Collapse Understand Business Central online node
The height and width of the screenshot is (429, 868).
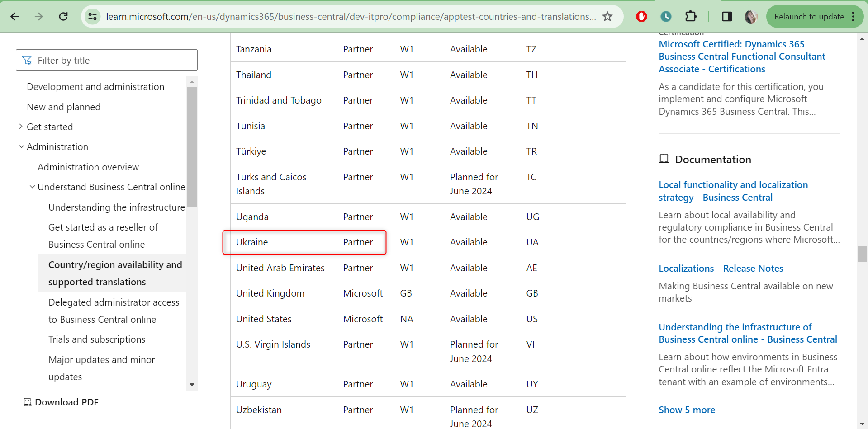[x=32, y=187]
